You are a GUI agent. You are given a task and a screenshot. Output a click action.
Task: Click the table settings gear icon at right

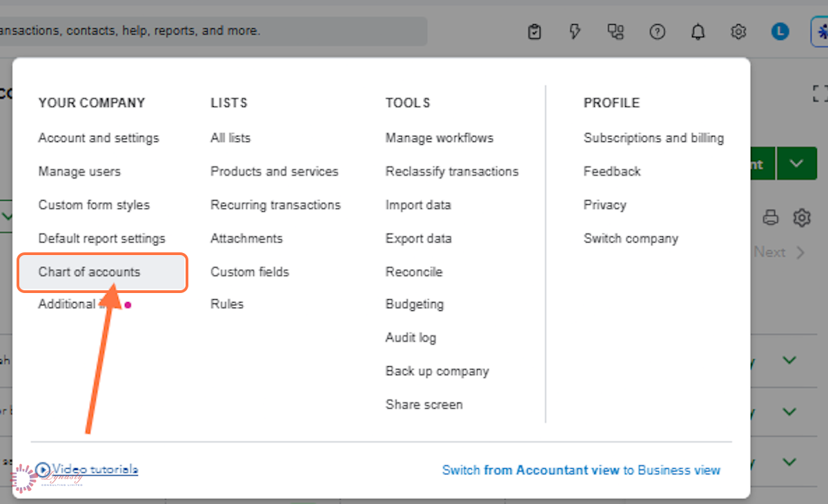801,219
